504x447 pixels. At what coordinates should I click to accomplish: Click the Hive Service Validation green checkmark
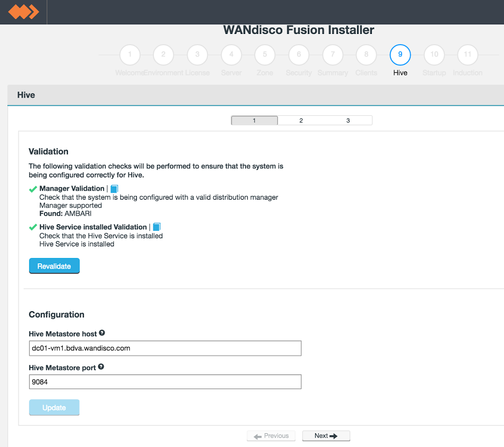(x=33, y=227)
